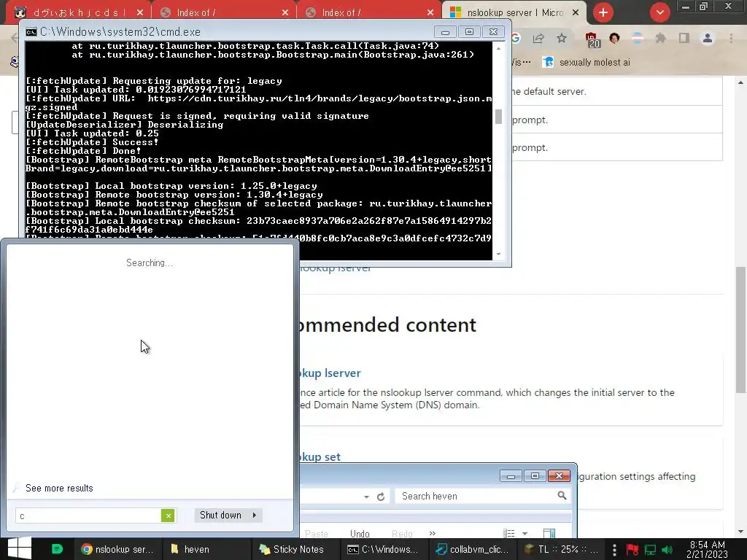Viewport: 747px width, 560px height.
Task: Expand the Shut down options arrow
Action: pyautogui.click(x=255, y=516)
